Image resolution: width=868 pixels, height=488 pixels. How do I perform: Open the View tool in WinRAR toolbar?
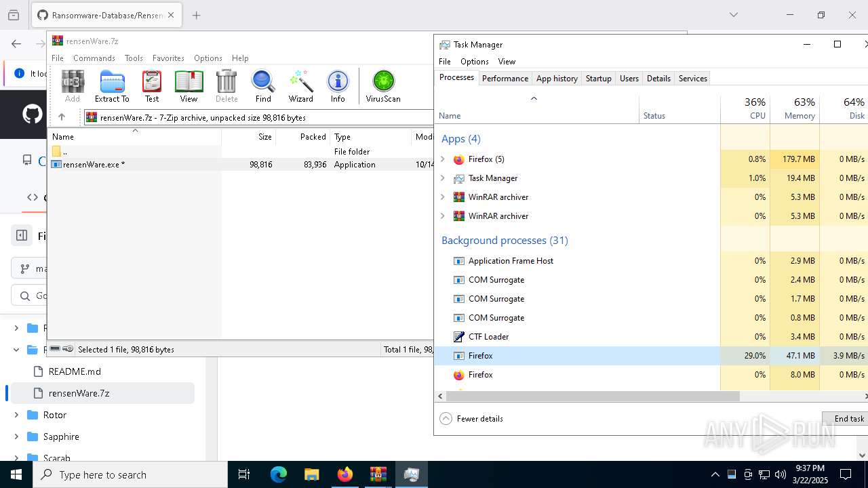189,86
